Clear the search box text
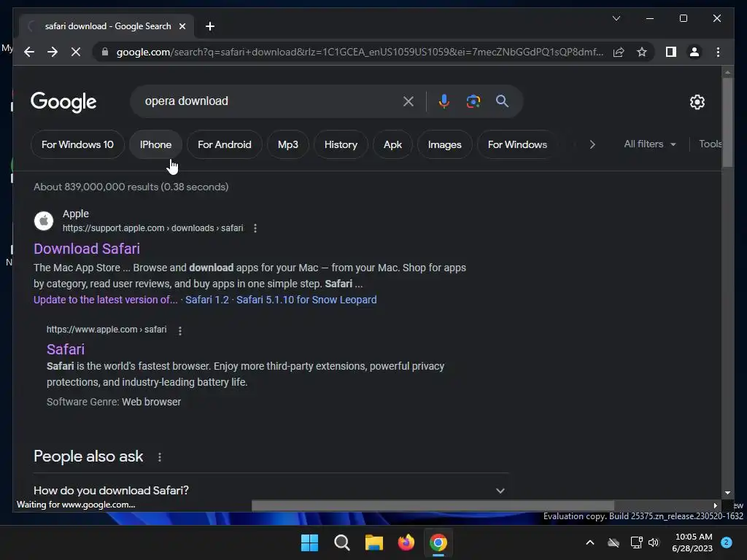 (x=409, y=101)
